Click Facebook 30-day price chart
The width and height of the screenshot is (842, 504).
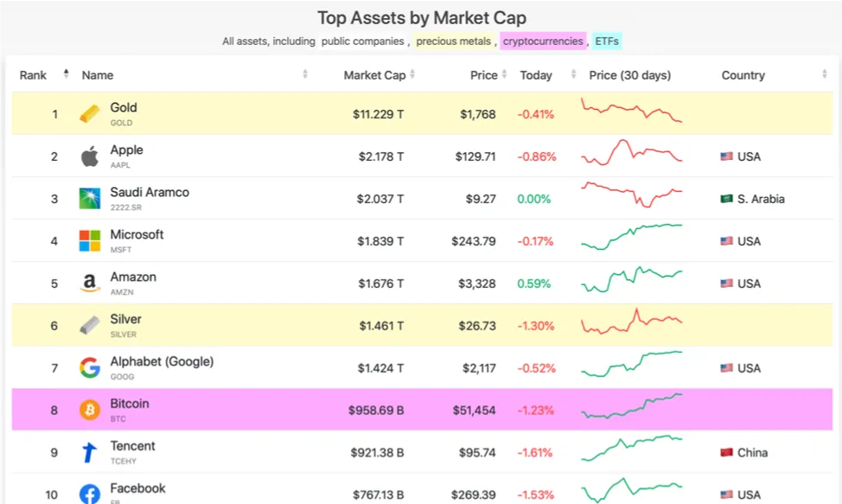tap(631, 489)
